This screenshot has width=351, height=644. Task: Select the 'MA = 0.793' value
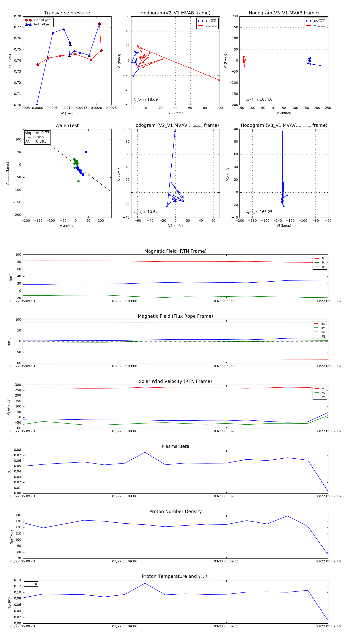coord(36,141)
